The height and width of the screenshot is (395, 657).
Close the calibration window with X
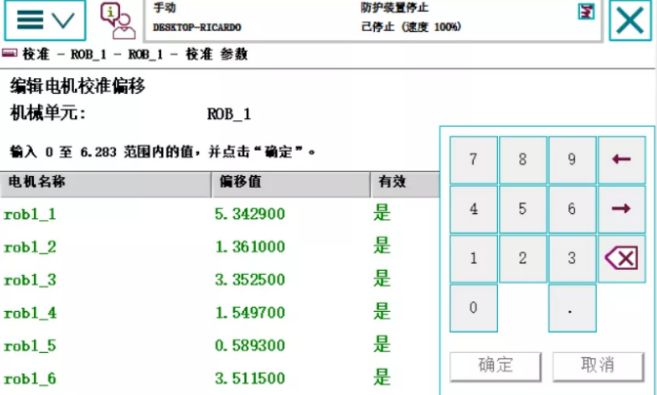[630, 21]
